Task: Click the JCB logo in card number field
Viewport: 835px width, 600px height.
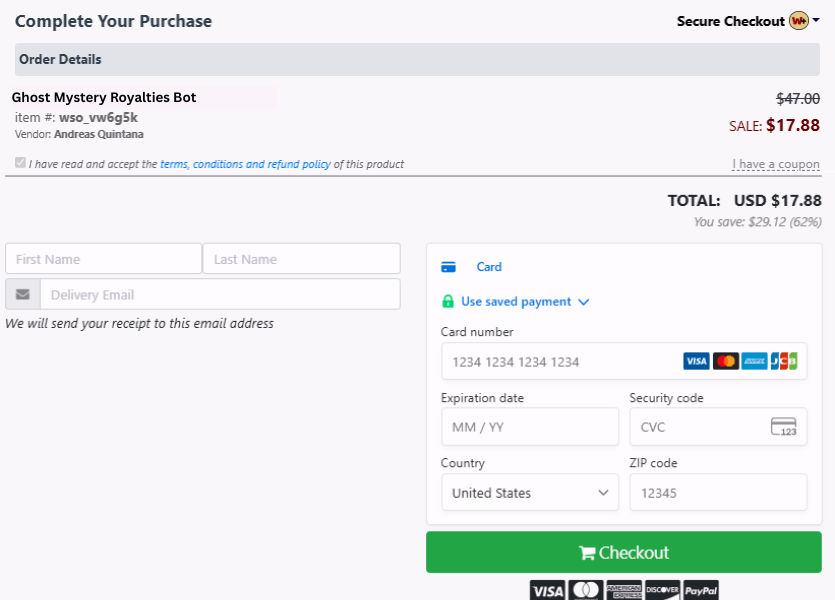Action: coord(783,361)
